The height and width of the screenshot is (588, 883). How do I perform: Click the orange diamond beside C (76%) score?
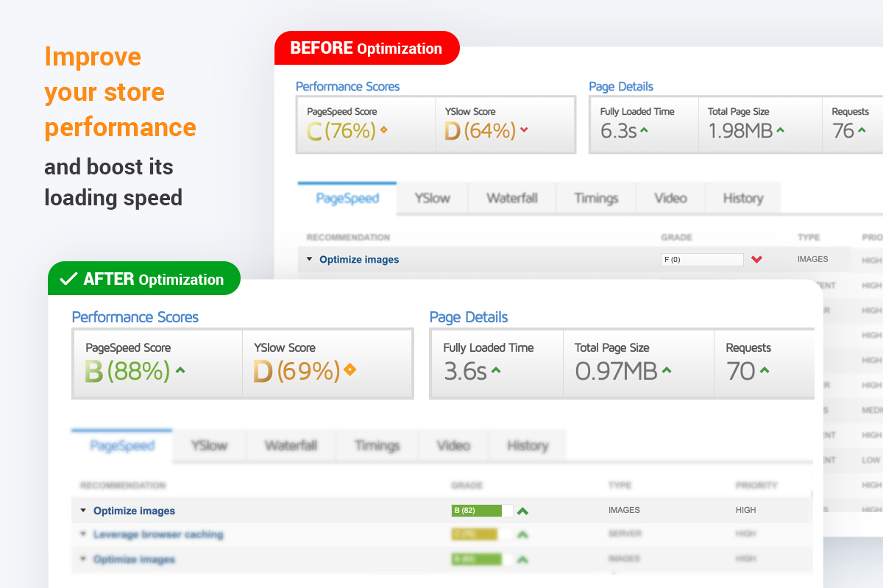click(x=383, y=130)
